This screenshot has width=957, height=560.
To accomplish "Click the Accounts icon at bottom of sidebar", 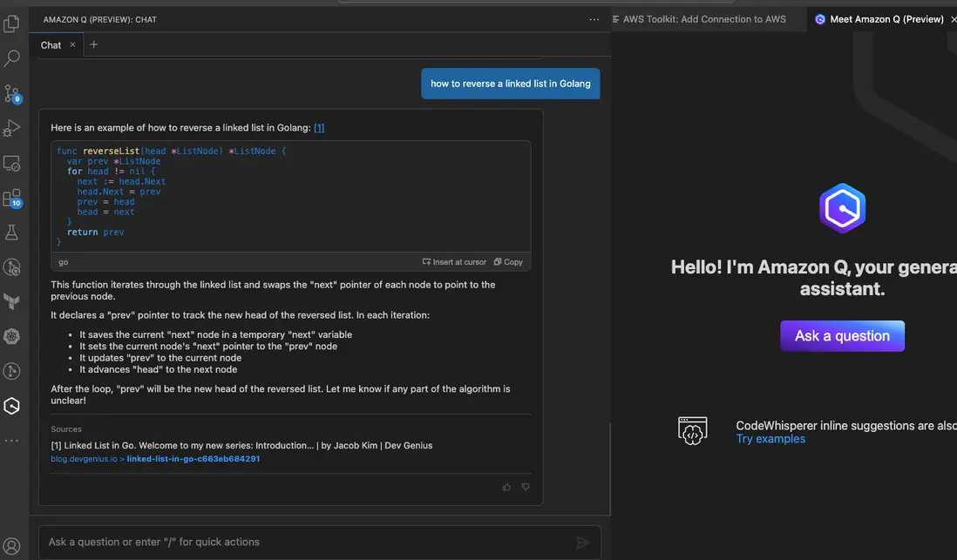I will [x=12, y=547].
